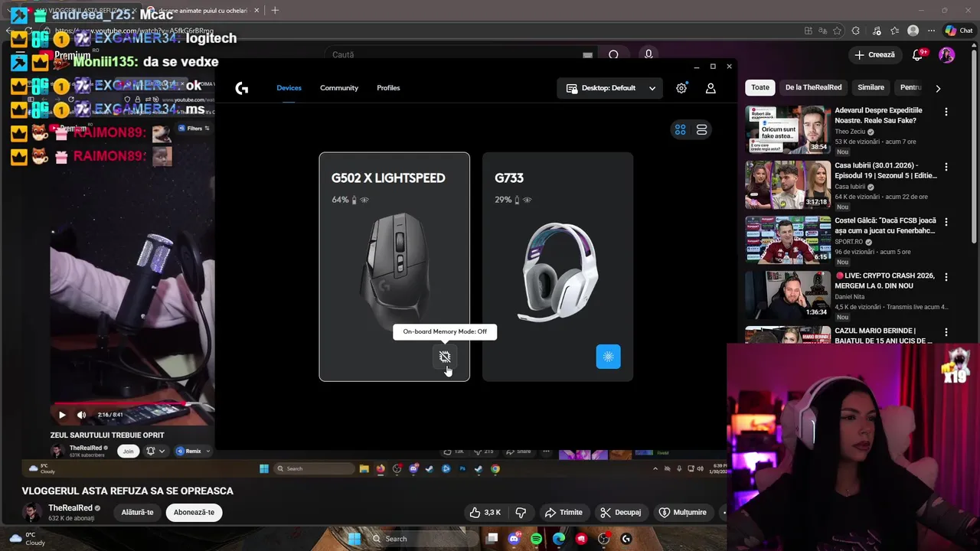Click the Decupaj clip button
Image resolution: width=980 pixels, height=551 pixels.
click(621, 513)
